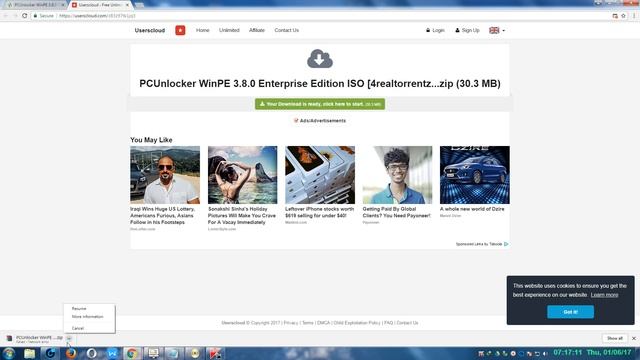Click the PCUnlocker zip download item
The image size is (640, 360).
coord(39,338)
